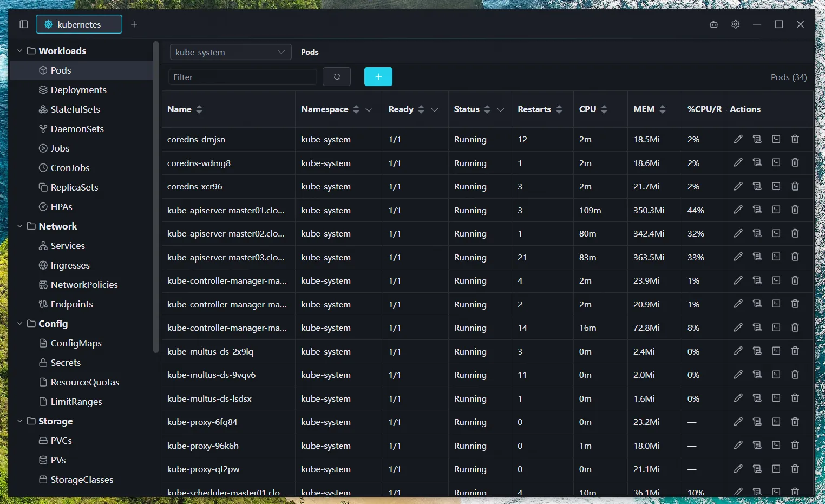The width and height of the screenshot is (825, 504).
Task: Open the settings gear icon
Action: click(x=735, y=24)
